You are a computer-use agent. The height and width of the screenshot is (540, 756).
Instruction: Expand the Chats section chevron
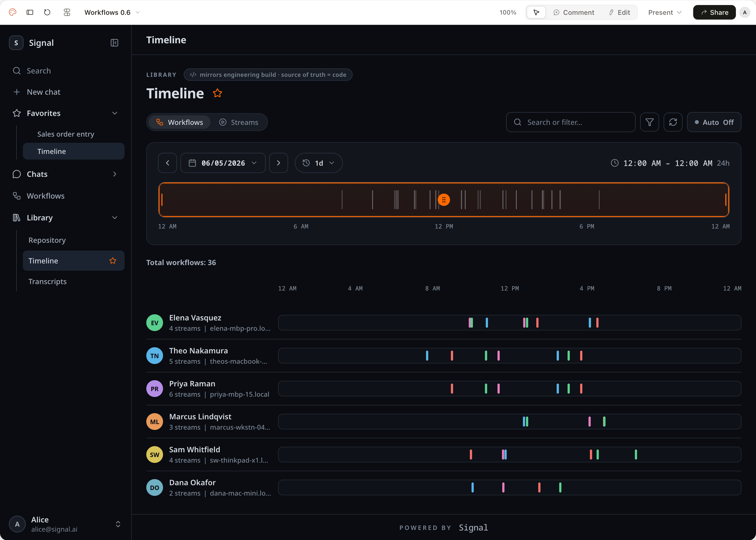115,174
